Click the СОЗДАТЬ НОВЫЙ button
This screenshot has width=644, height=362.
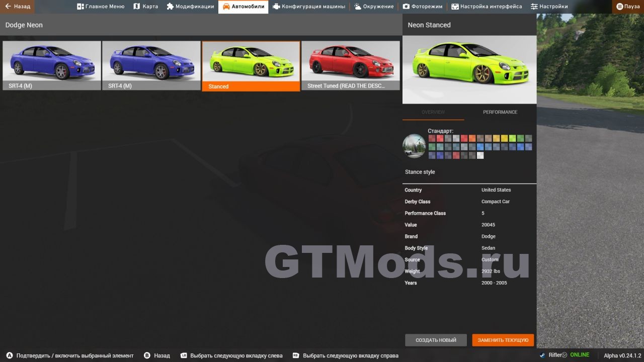click(436, 340)
